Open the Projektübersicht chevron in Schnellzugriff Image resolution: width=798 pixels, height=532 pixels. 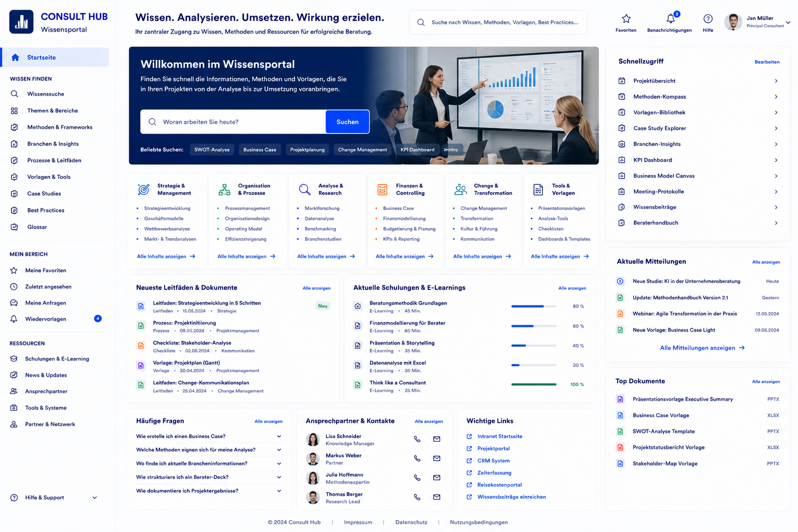click(776, 81)
